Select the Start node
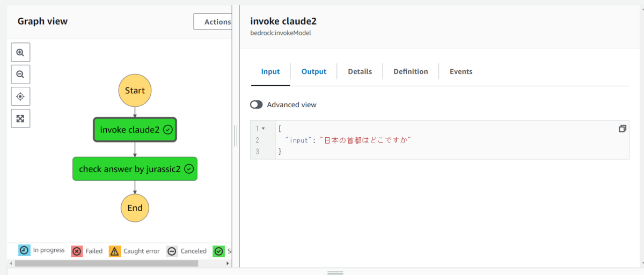The height and width of the screenshot is (275, 644). 135,90
